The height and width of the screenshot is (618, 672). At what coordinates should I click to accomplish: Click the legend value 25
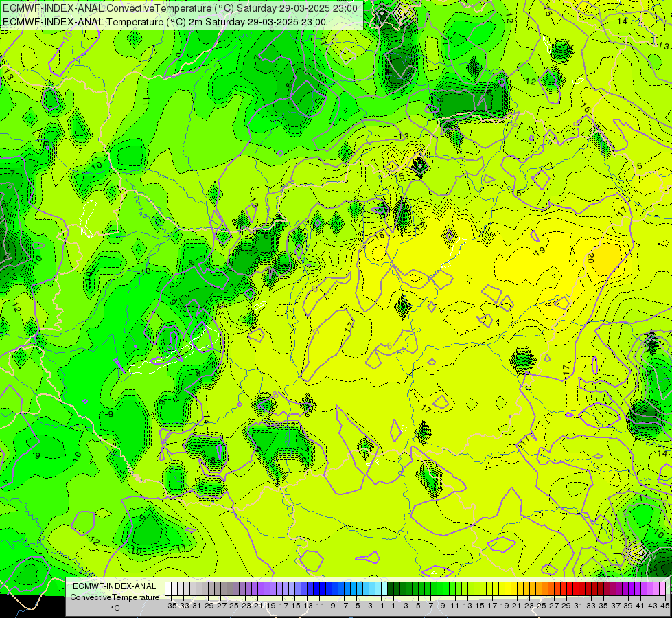coord(542,606)
